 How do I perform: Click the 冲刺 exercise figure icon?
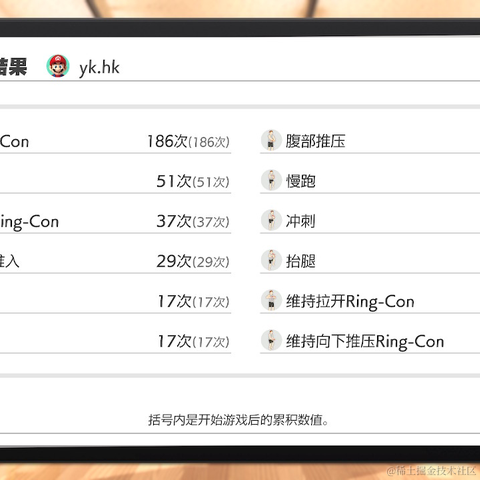tap(271, 220)
